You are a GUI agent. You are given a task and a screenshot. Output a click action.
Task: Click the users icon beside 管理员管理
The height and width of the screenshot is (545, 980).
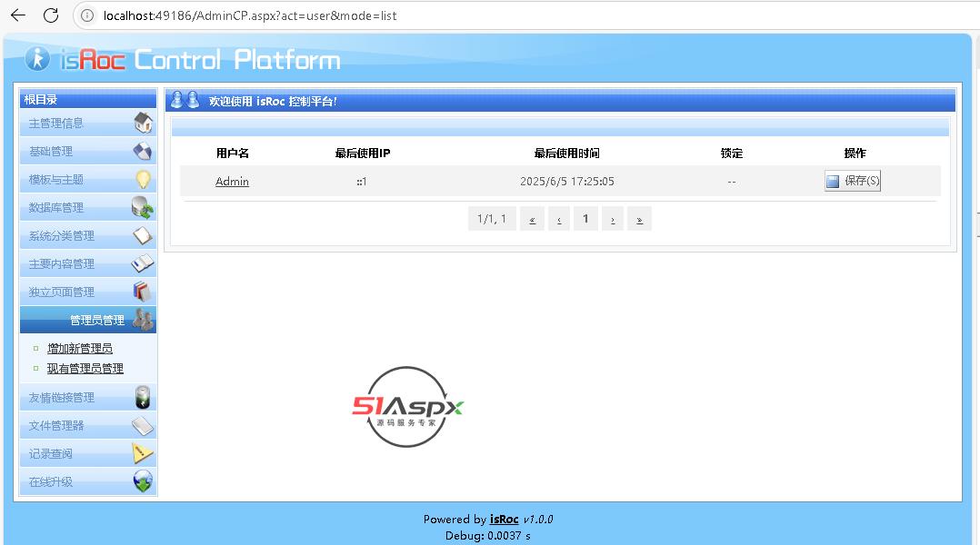143,320
